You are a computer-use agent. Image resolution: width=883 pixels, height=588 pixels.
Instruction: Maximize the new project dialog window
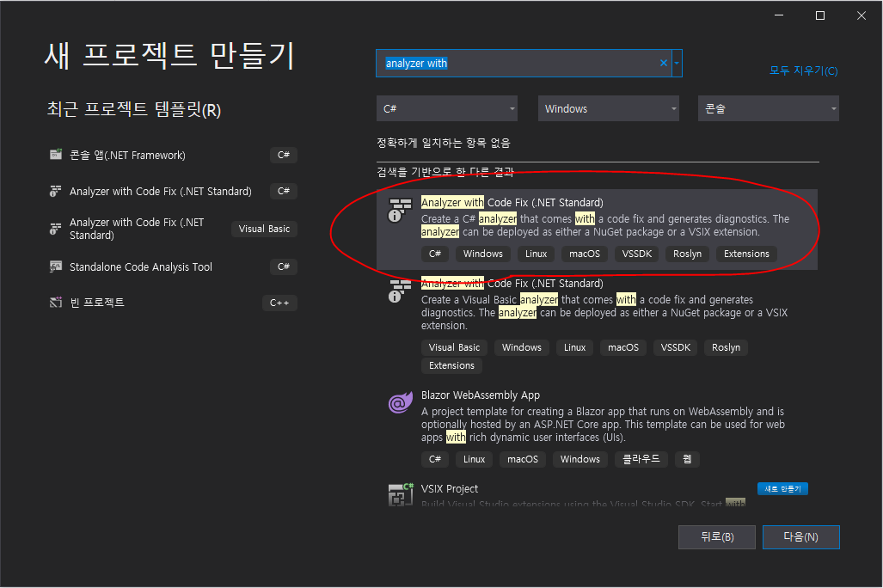pos(820,15)
